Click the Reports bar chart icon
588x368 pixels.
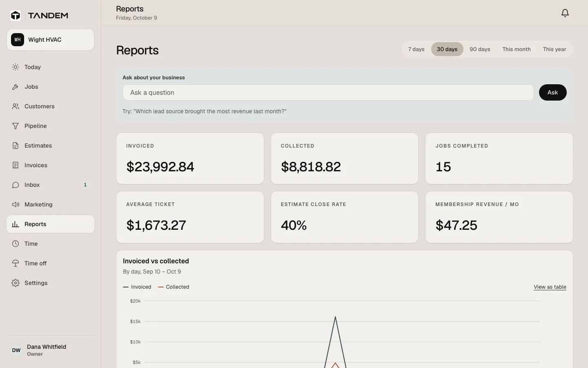pyautogui.click(x=16, y=224)
